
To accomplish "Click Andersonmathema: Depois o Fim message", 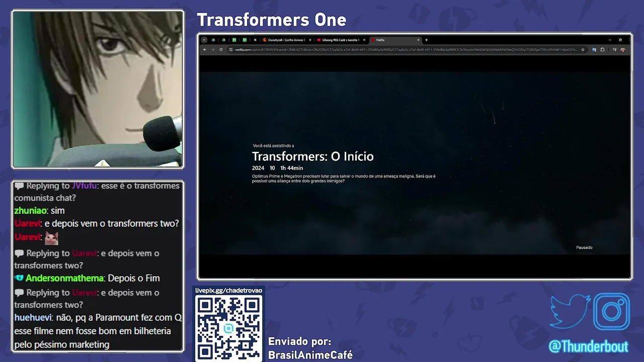I will pos(93,278).
